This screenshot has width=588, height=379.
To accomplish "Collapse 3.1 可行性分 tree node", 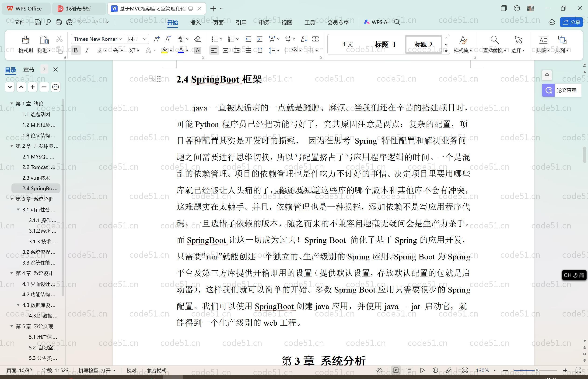I will (18, 210).
